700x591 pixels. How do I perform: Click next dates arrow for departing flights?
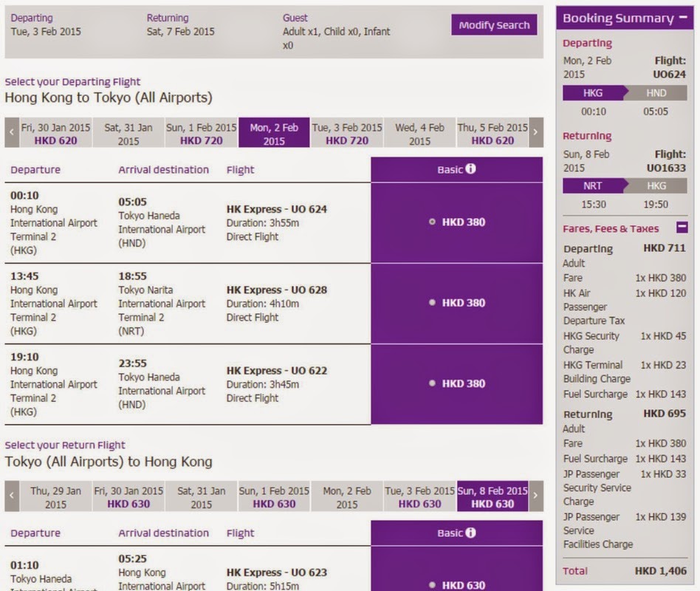click(536, 134)
